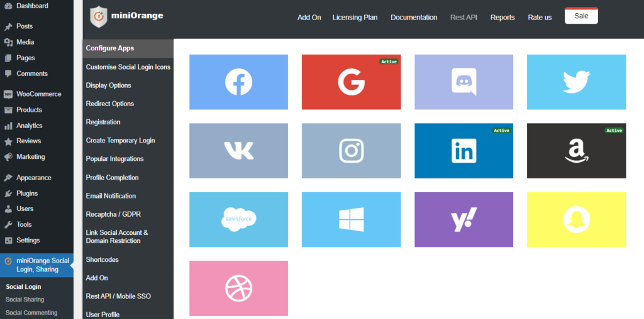The image size is (644, 319).
Task: Click the Active badge on Amazon tile
Action: (x=614, y=131)
